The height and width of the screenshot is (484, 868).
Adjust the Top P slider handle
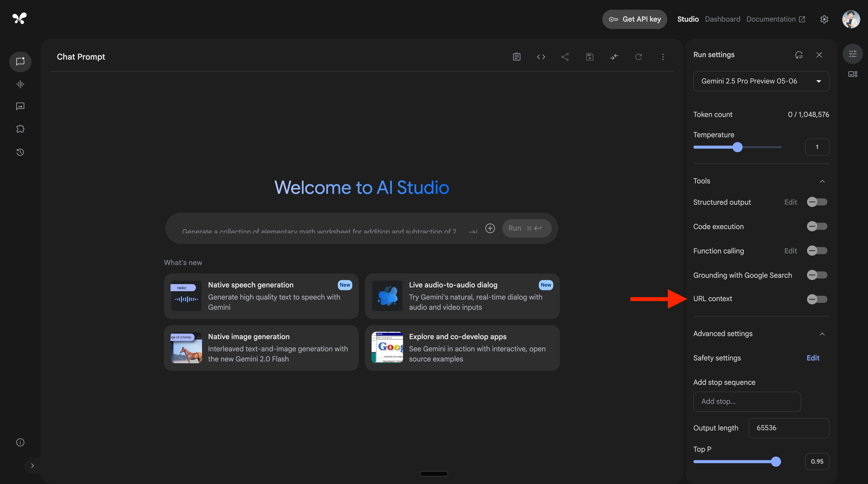(776, 461)
